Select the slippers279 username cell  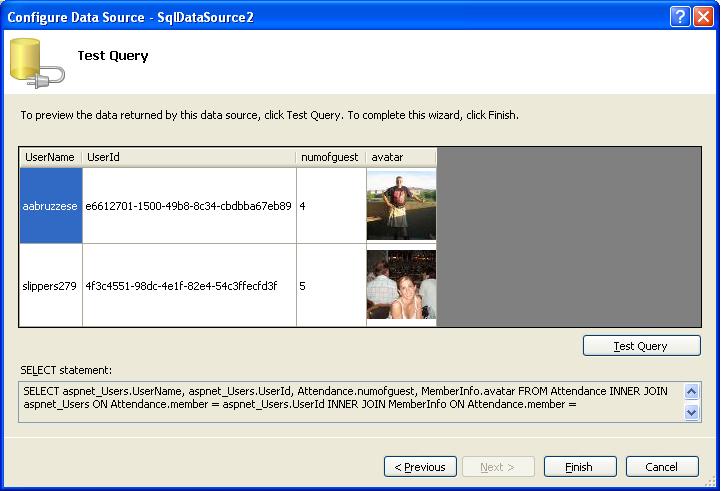tap(51, 285)
